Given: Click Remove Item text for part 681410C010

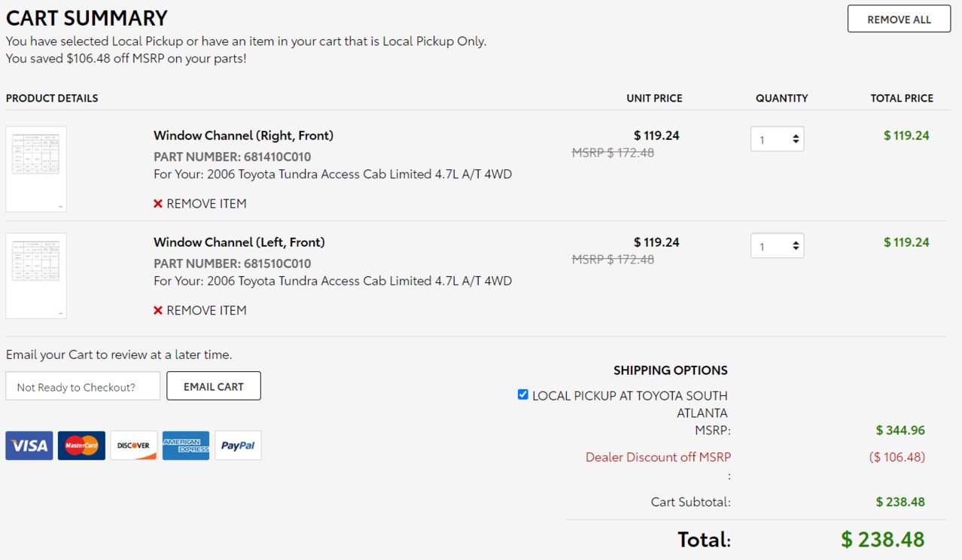Looking at the screenshot, I should (206, 204).
